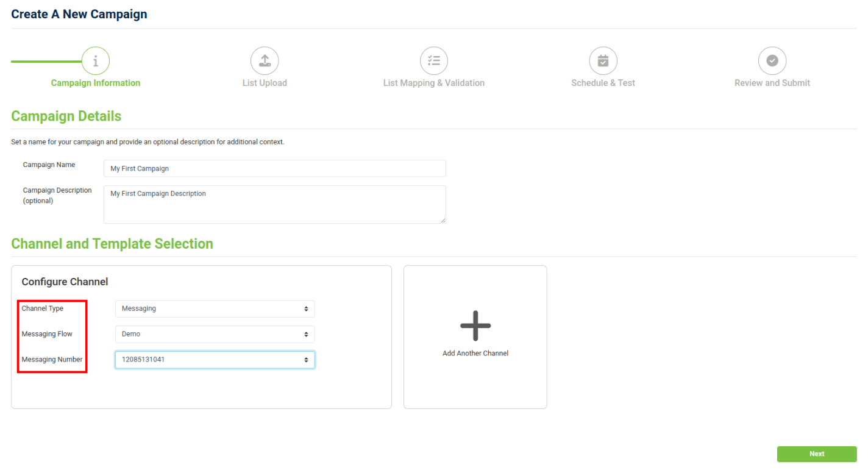The image size is (868, 470).
Task: Grab the description text area resize handle
Action: pos(443,221)
